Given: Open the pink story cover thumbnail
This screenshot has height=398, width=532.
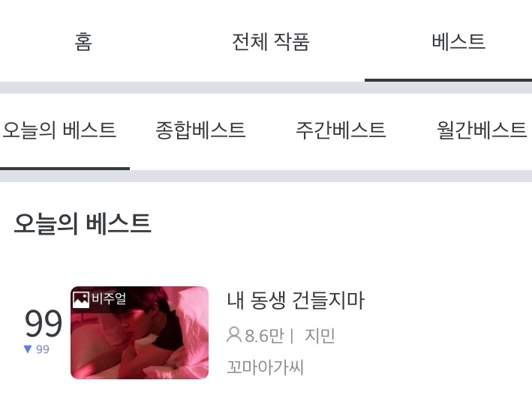Looking at the screenshot, I should [x=140, y=333].
